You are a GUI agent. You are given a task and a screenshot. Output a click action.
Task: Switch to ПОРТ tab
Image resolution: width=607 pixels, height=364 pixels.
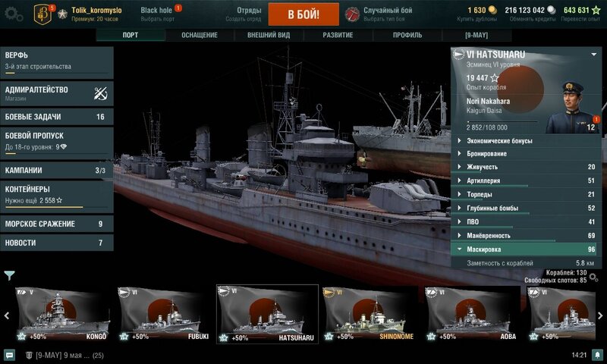[x=131, y=35]
